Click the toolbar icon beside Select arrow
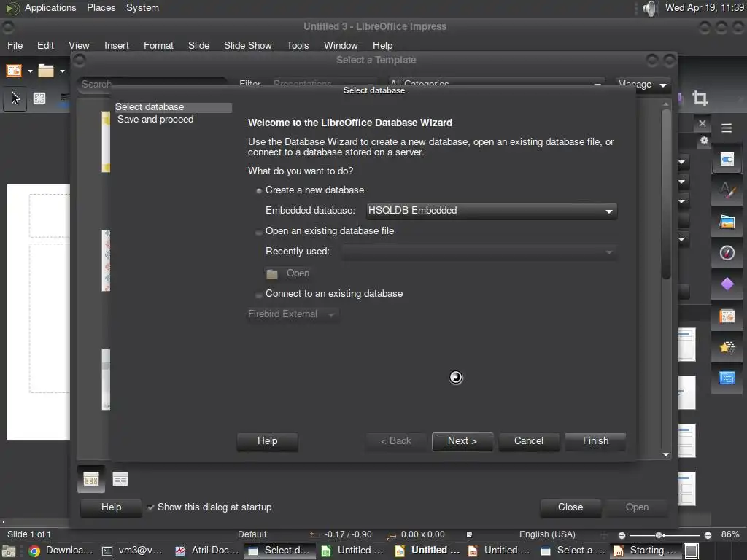The image size is (747, 560). point(39,98)
